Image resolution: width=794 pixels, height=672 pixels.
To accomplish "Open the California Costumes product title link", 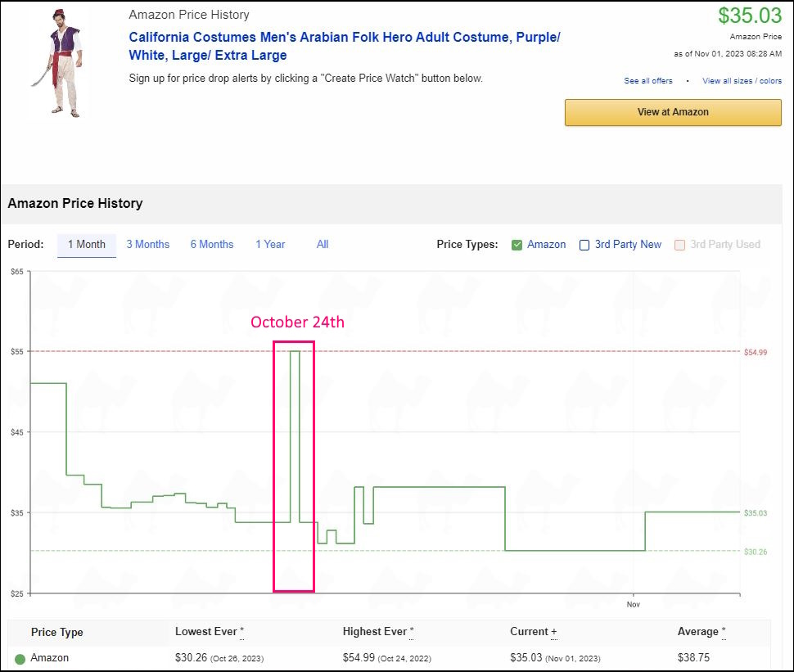I will tap(345, 46).
